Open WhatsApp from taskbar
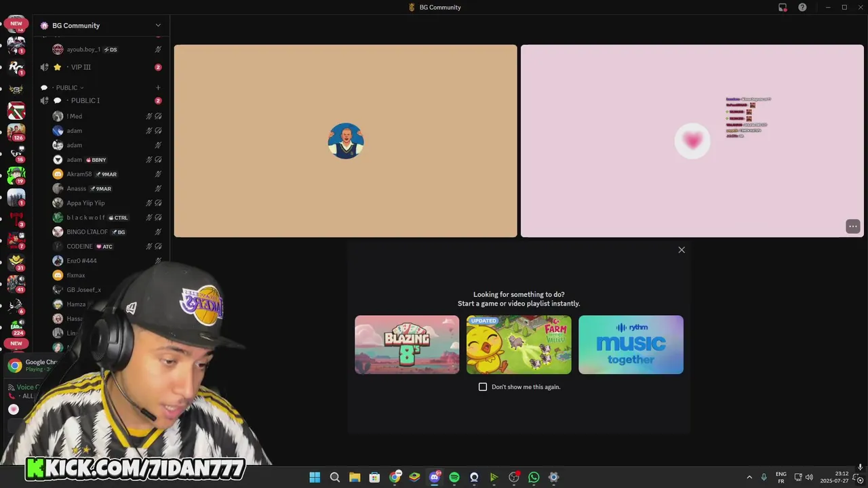This screenshot has height=488, width=868. 534,477
